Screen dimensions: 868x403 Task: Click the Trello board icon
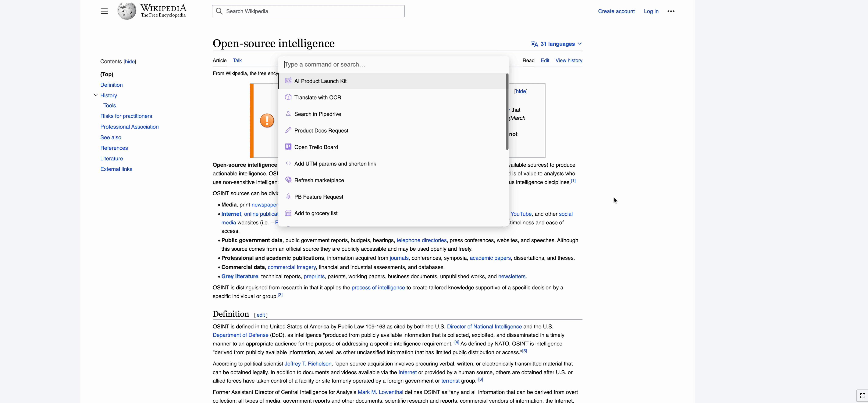tap(288, 147)
